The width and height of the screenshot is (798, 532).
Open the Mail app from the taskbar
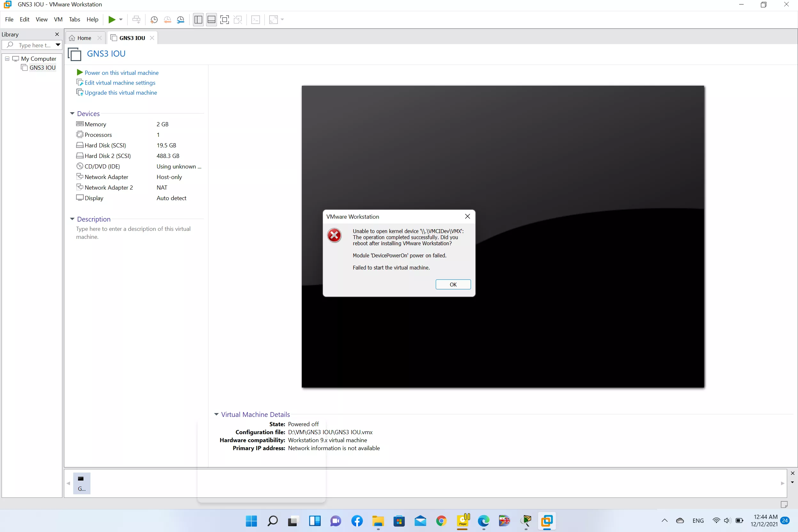[420, 521]
